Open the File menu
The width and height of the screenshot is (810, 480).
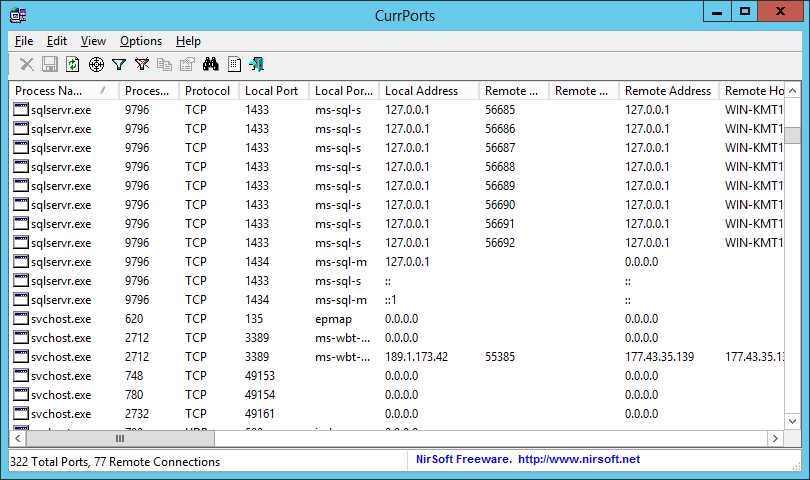(x=24, y=41)
